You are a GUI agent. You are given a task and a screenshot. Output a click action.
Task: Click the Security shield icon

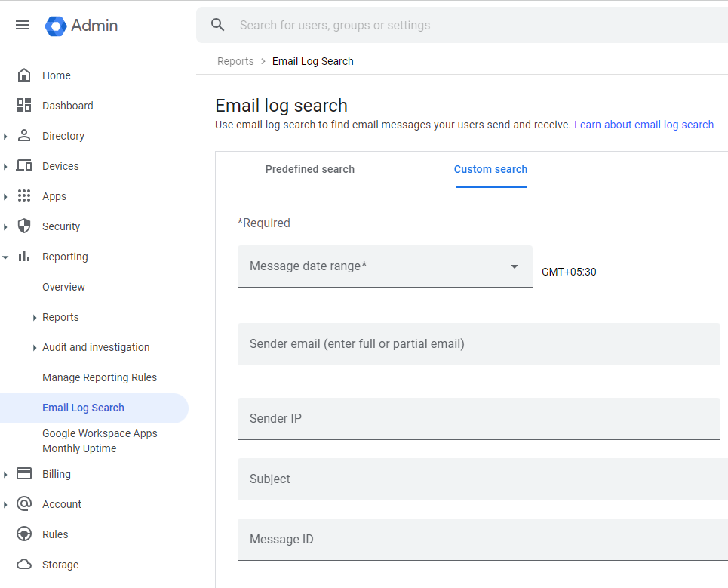24,226
